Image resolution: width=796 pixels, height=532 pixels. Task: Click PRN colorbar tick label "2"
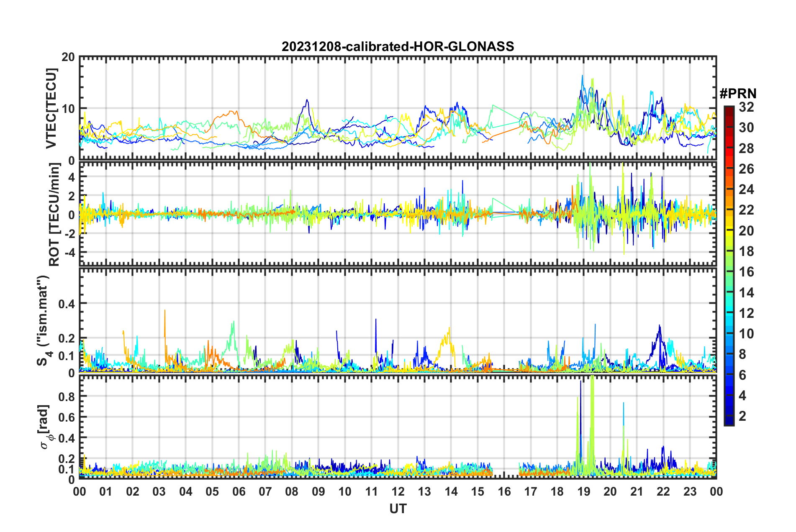click(742, 416)
